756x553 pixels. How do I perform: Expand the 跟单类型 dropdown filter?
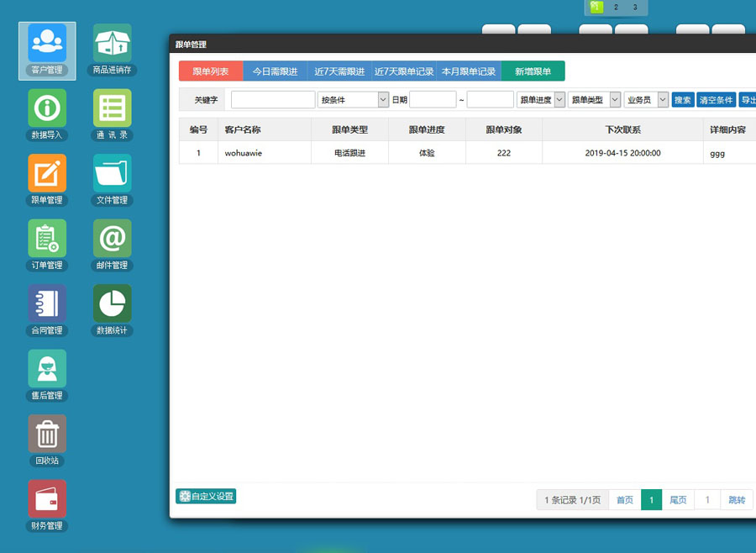point(594,100)
